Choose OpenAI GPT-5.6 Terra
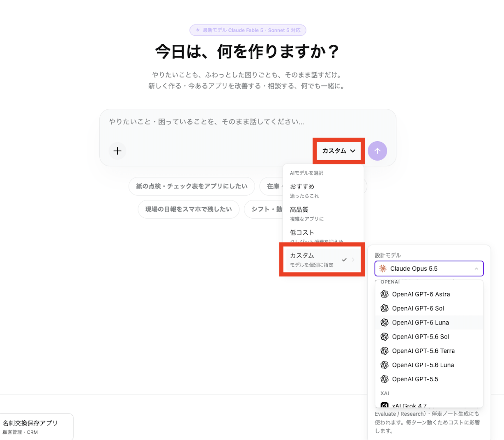 click(x=429, y=351)
